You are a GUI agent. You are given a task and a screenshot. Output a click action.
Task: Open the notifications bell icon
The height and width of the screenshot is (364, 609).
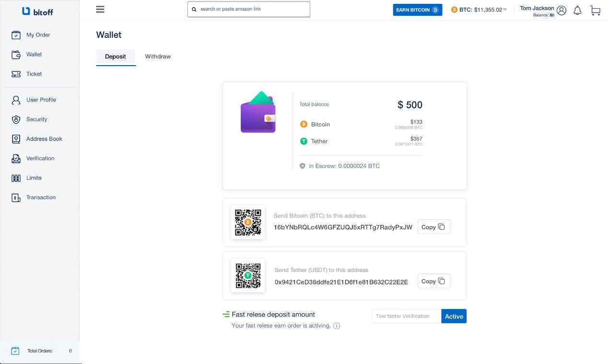pos(577,10)
